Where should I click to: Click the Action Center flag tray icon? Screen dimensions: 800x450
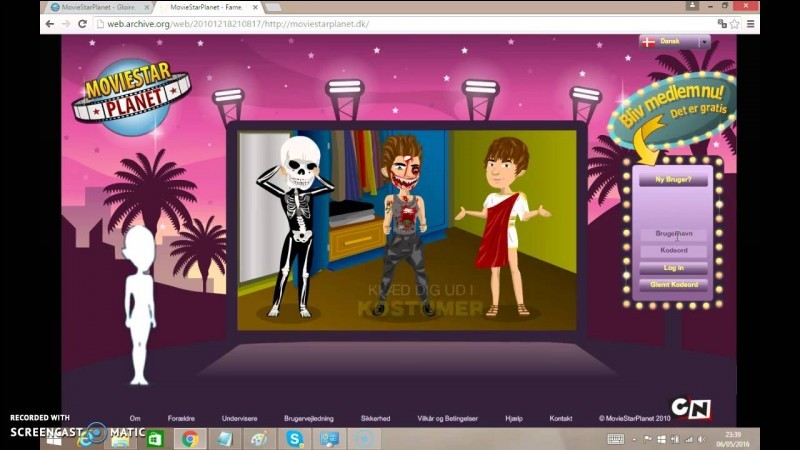click(647, 439)
